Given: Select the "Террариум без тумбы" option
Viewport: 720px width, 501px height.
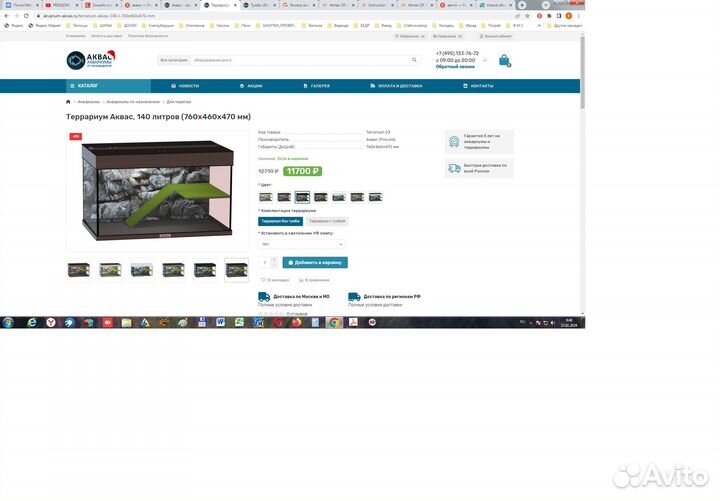Looking at the screenshot, I should [279, 220].
